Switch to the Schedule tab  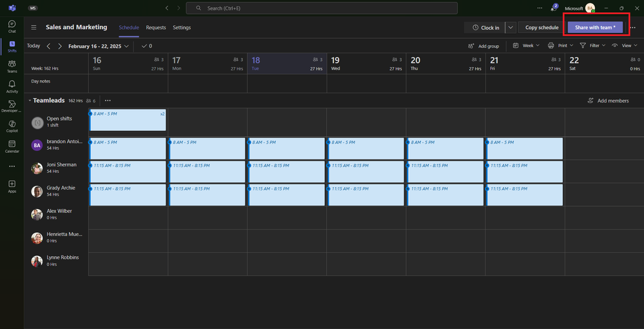(129, 28)
